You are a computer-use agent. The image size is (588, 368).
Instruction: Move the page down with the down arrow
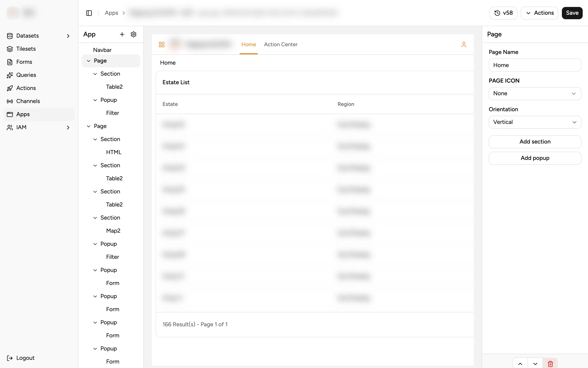click(x=535, y=364)
